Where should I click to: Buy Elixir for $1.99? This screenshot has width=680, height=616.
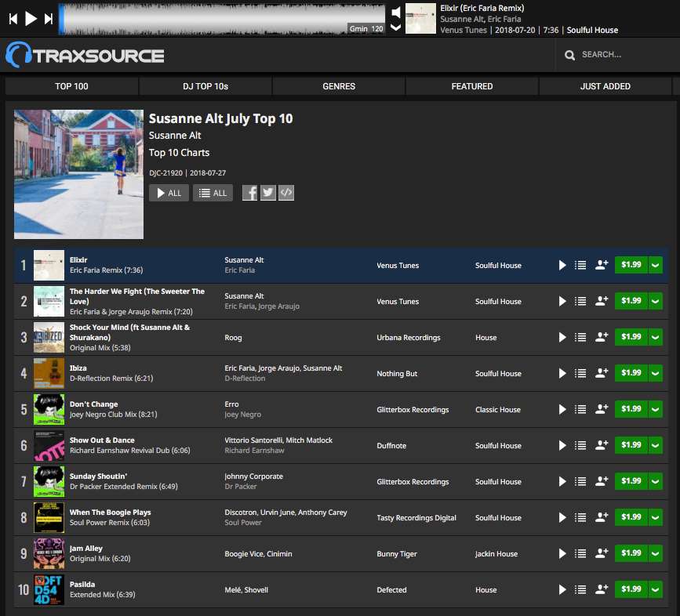631,265
